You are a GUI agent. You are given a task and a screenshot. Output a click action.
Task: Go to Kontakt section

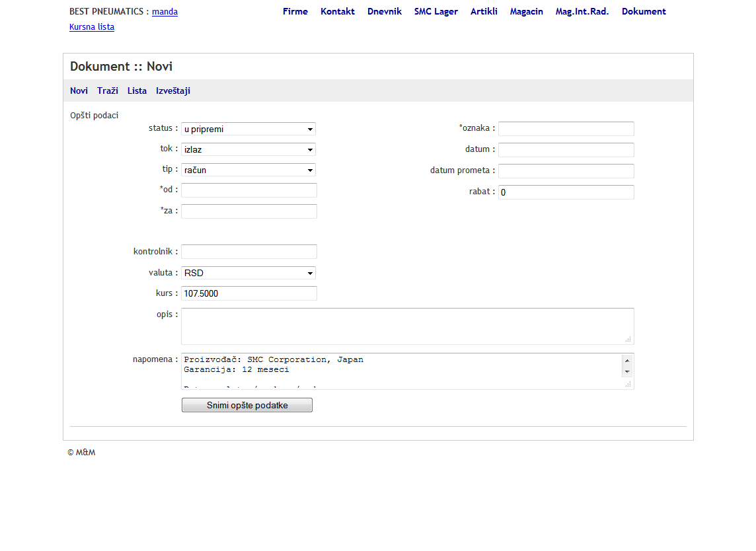coord(338,12)
